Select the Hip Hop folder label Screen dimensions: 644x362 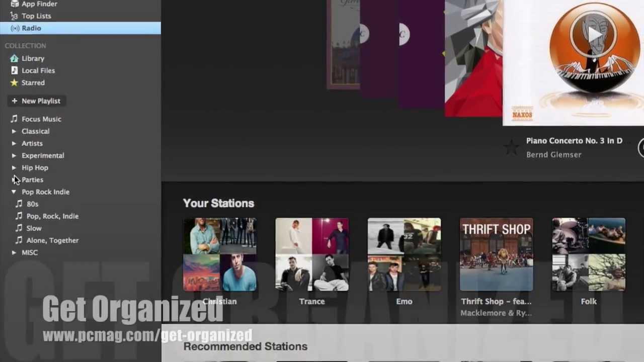click(35, 167)
